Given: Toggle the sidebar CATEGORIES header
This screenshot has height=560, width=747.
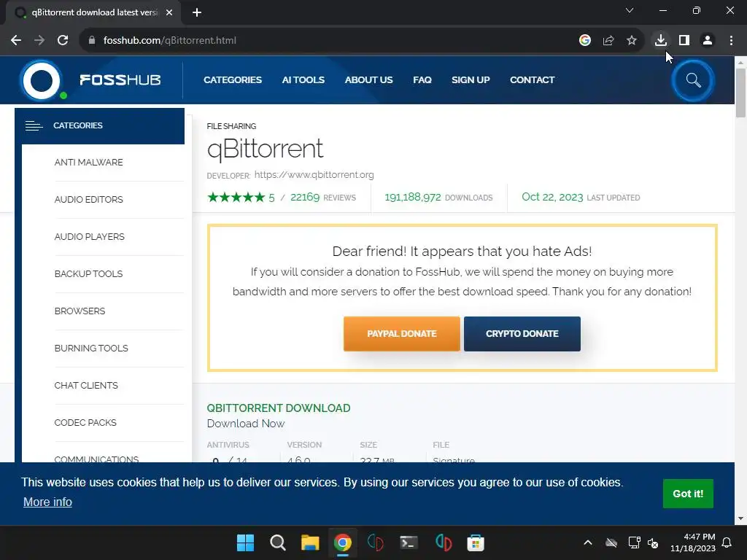Looking at the screenshot, I should click(99, 125).
